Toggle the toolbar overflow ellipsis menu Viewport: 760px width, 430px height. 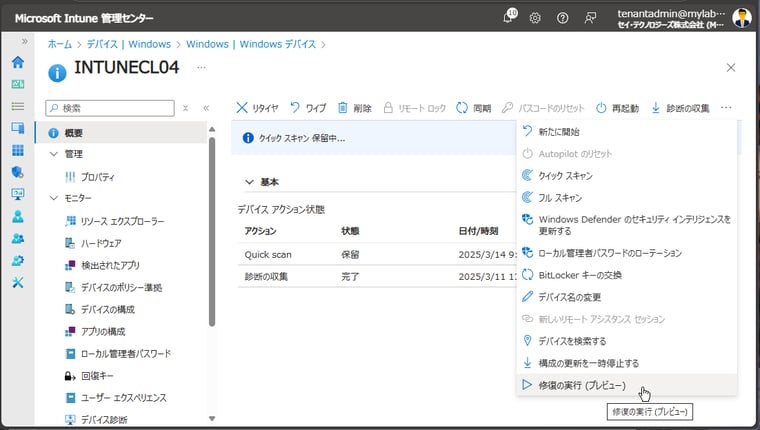coord(726,108)
